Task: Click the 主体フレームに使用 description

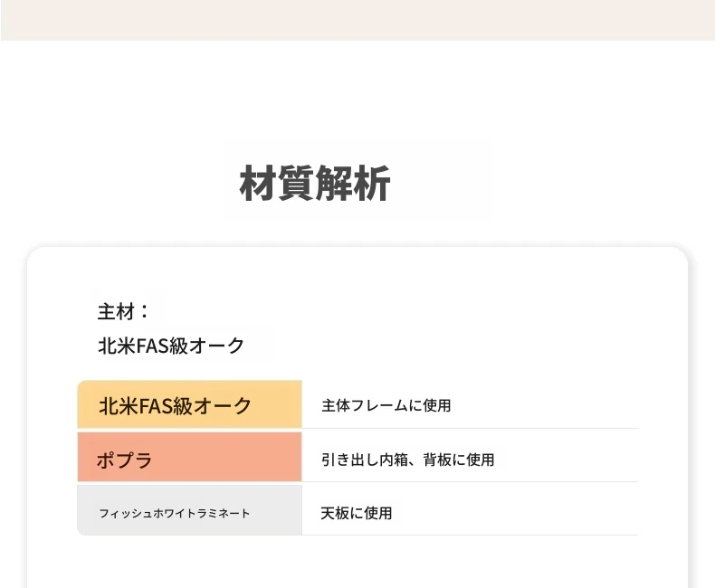Action: 386,405
